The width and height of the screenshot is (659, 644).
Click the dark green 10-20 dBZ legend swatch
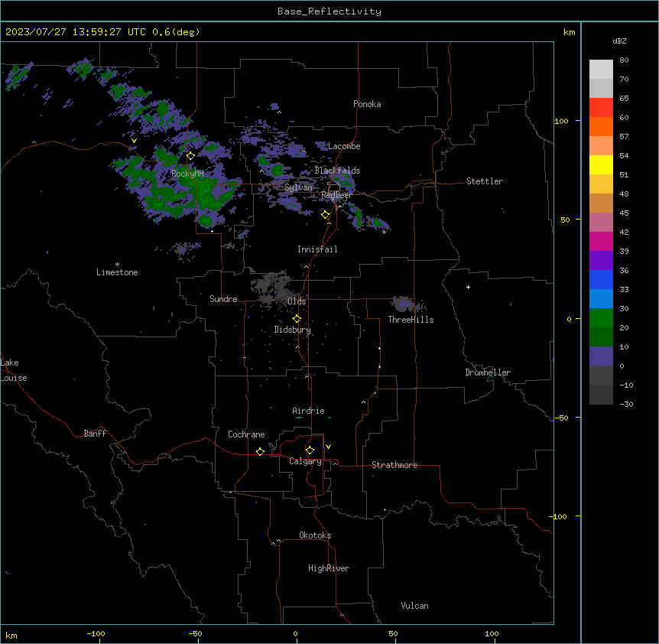click(601, 337)
